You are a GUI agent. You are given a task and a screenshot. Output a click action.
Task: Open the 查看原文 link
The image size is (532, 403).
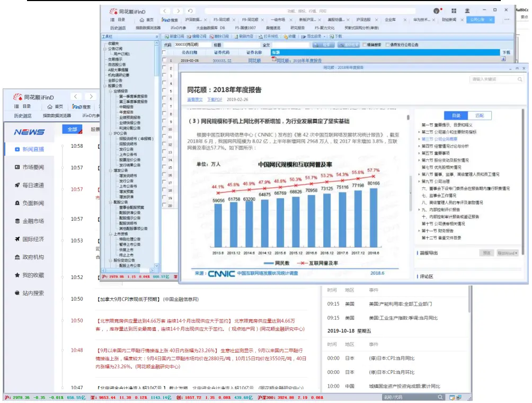(x=195, y=100)
